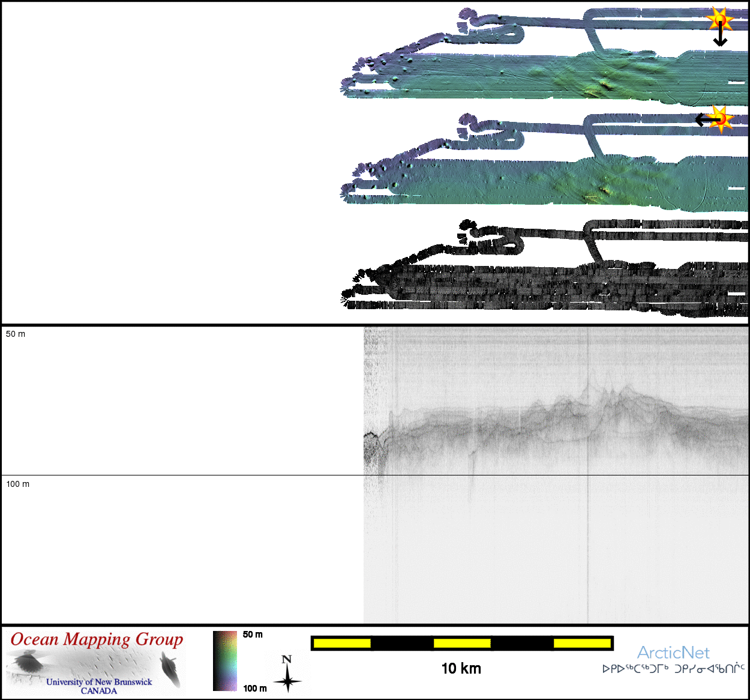Viewport: 750px width, 700px height.
Task: Click the Inuktitut syllabics text under ArcticNet
Action: pyautogui.click(x=673, y=669)
